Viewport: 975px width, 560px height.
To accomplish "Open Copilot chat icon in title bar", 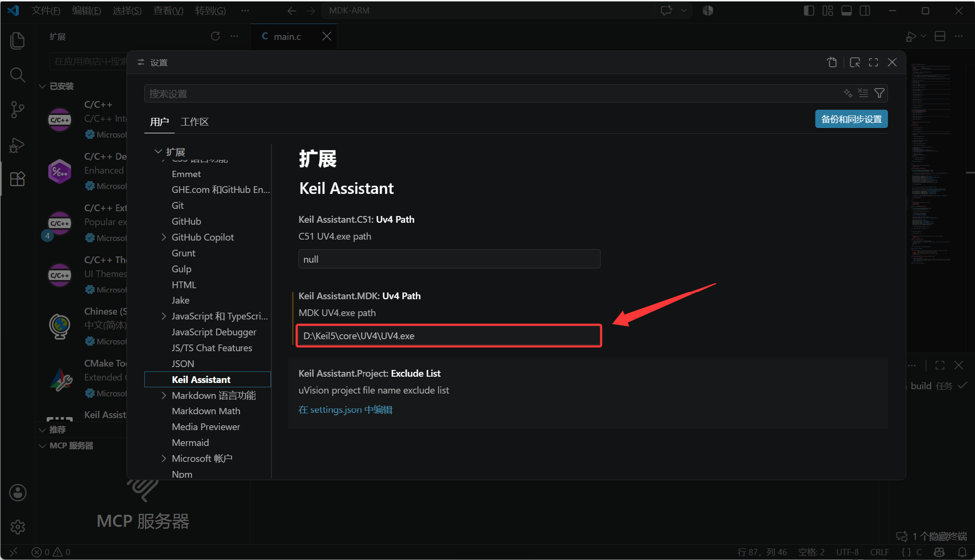I will 667,11.
